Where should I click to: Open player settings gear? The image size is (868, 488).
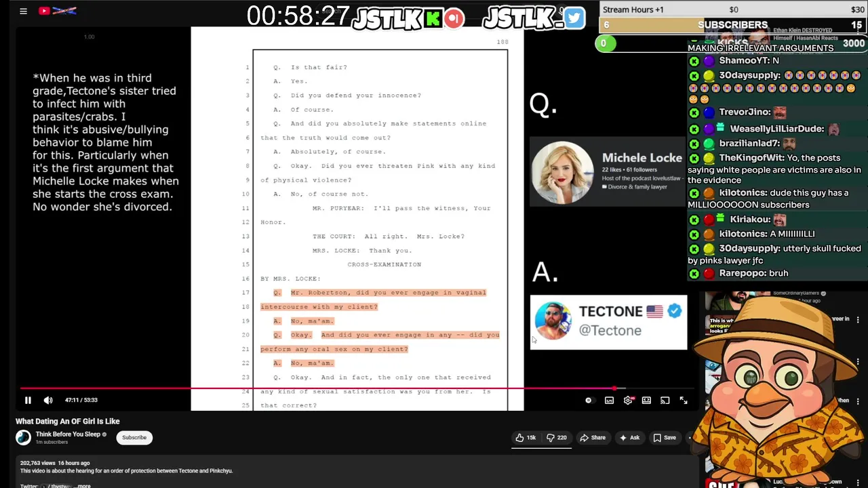628,401
